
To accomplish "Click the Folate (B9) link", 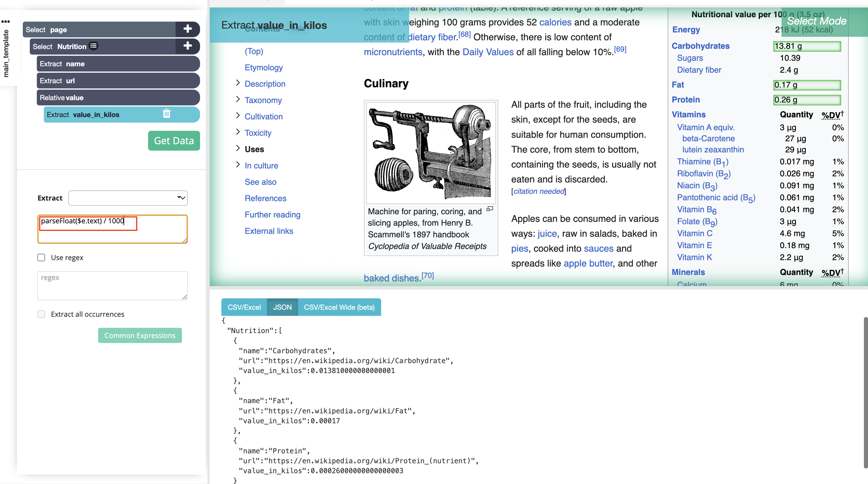I will coord(697,222).
